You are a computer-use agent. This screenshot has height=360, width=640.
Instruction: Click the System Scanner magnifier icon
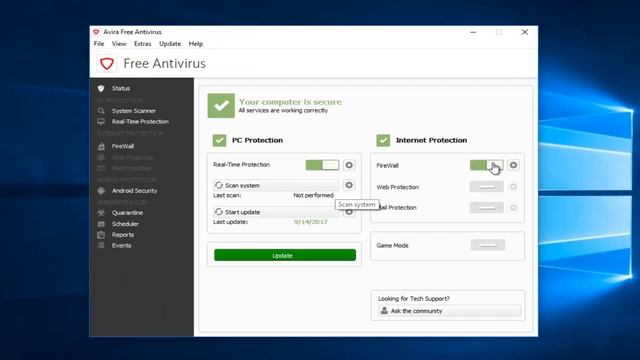tap(101, 111)
